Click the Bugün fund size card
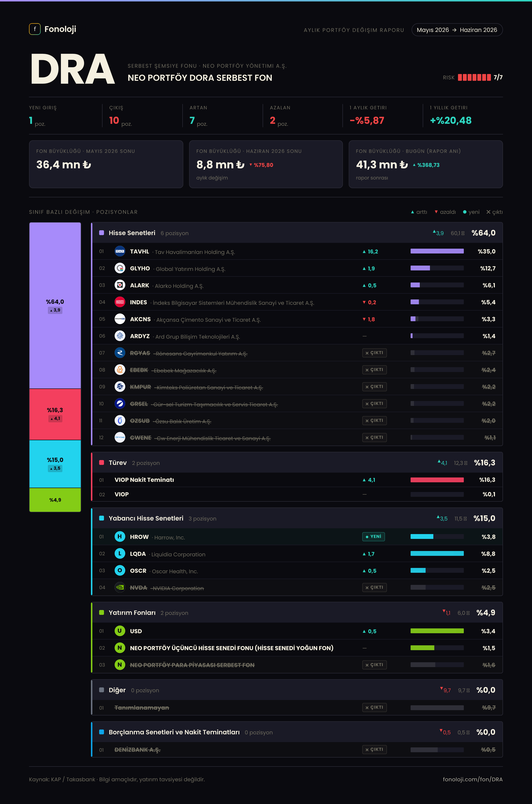 [x=426, y=164]
